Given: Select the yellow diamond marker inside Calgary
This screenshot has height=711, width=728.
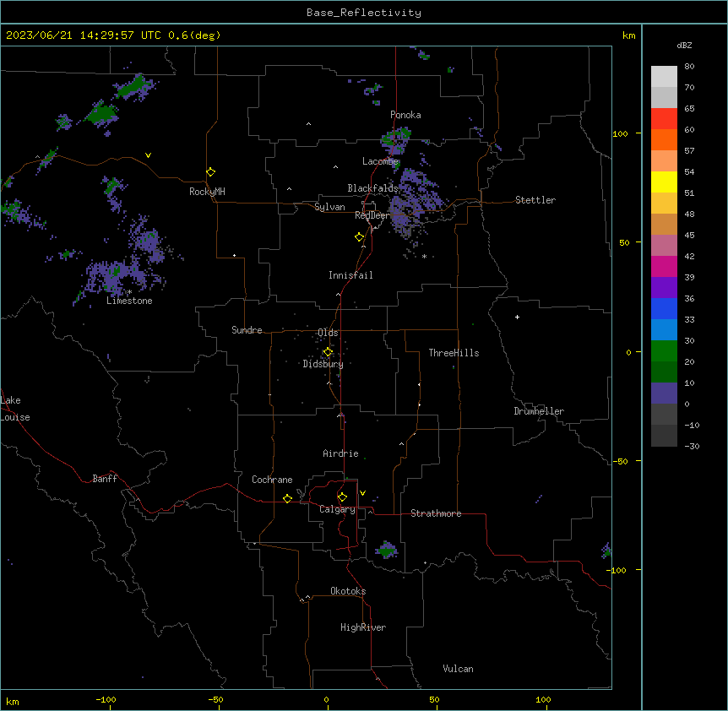Looking at the screenshot, I should coord(342,497).
